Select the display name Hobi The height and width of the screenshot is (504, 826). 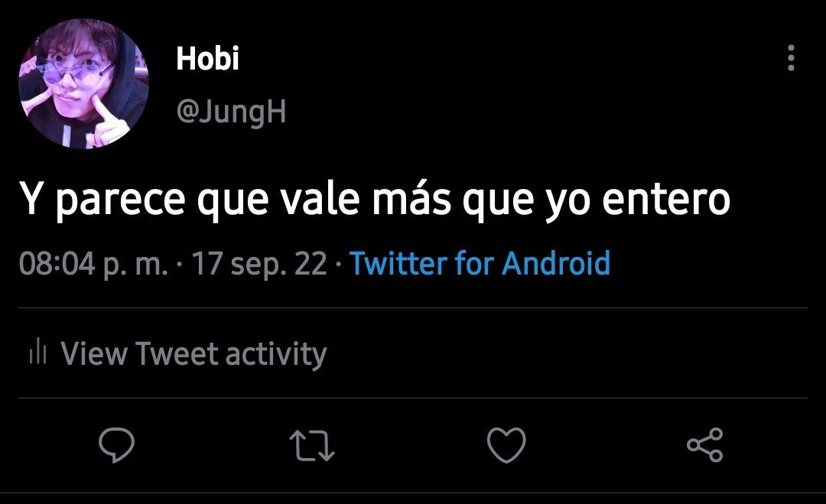tap(207, 58)
